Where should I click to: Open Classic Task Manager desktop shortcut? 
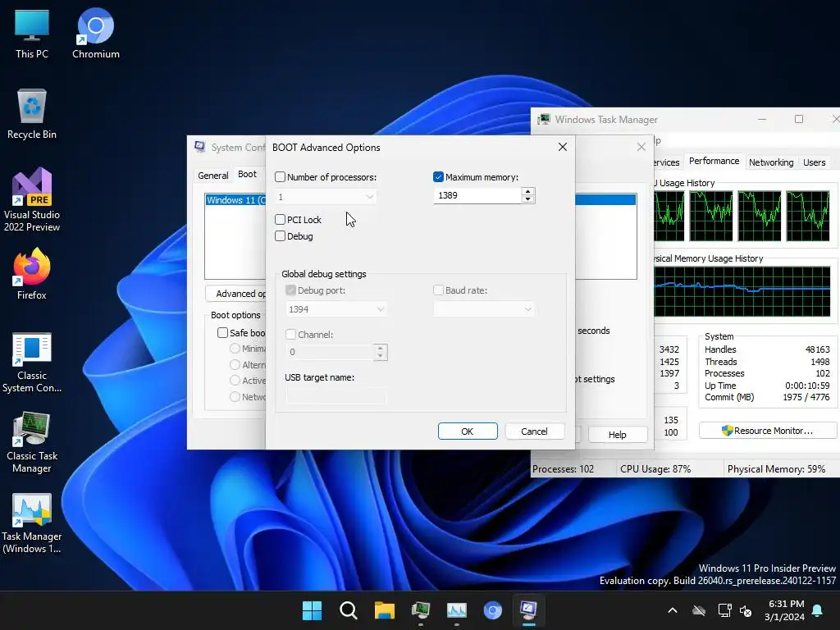pos(32,442)
